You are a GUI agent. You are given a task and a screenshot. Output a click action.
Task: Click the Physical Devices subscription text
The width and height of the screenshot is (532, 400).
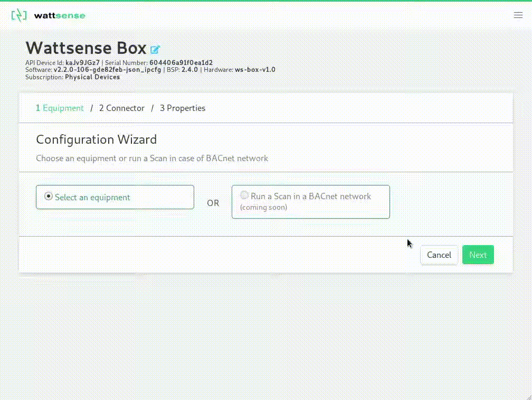coord(92,77)
